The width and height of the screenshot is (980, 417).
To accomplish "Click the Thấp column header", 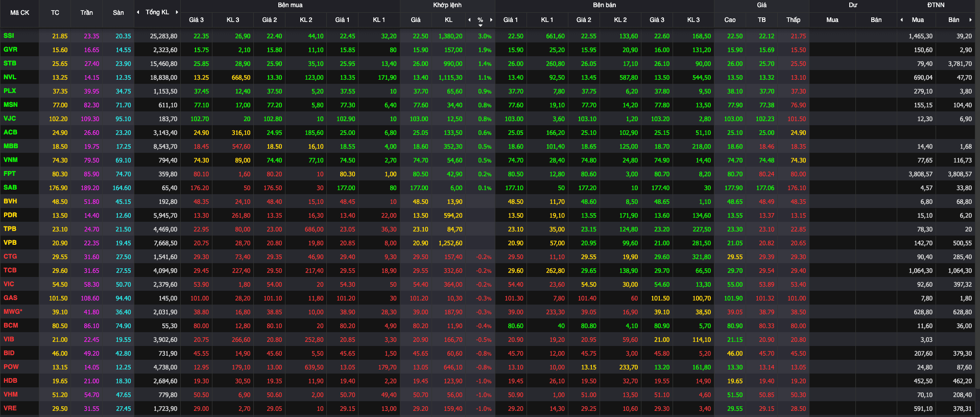I will 793,20.
